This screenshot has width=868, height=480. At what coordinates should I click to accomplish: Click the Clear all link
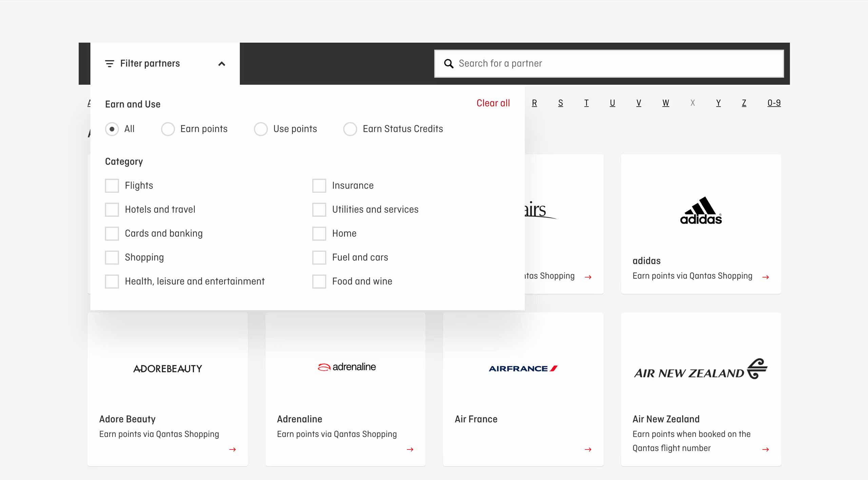[x=493, y=103]
